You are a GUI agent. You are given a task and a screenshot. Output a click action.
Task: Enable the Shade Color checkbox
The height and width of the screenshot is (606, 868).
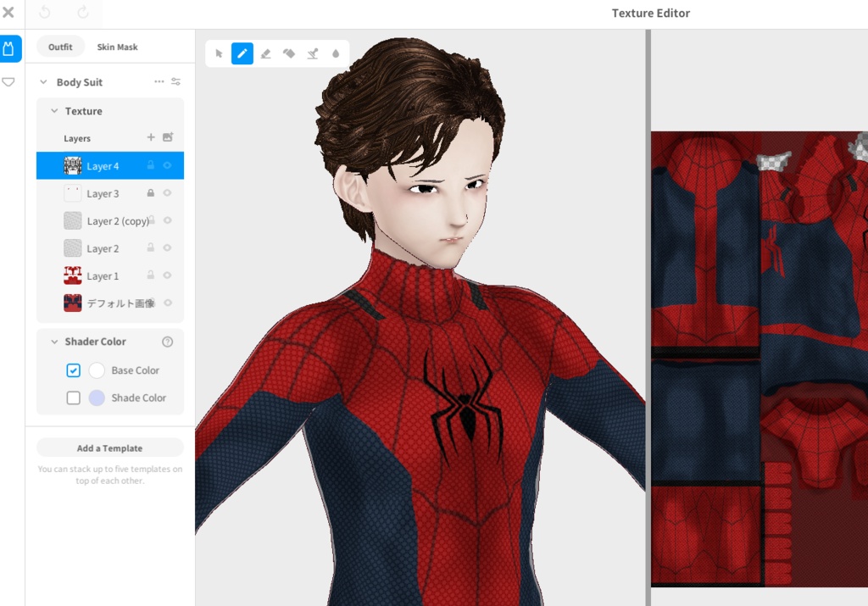click(x=73, y=398)
